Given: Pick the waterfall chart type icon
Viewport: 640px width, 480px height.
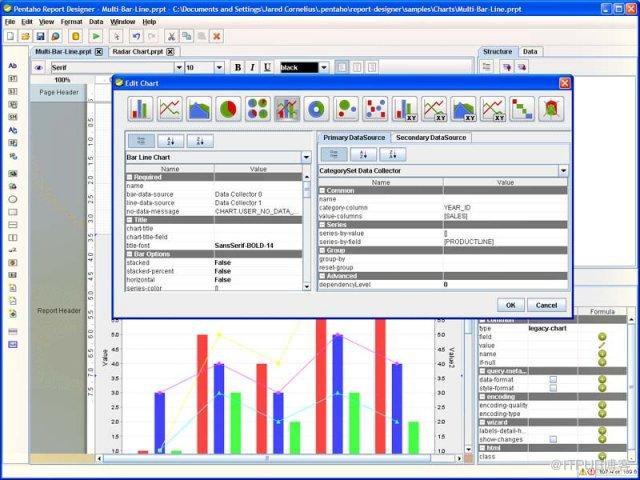Looking at the screenshot, I should click(522, 109).
